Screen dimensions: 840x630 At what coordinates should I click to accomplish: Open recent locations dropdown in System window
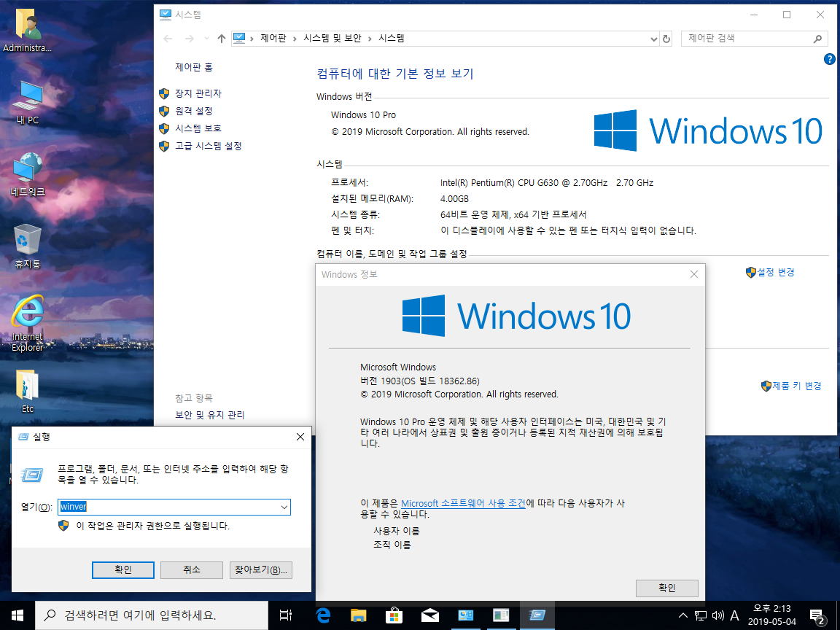[206, 39]
